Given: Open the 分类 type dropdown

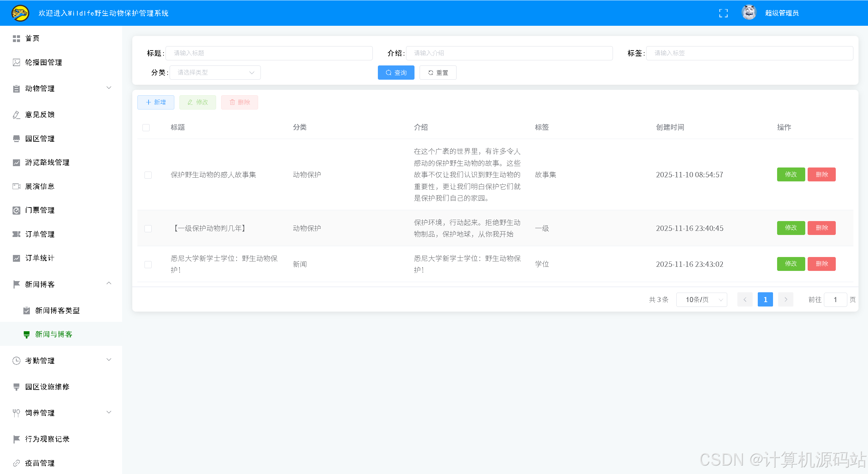Looking at the screenshot, I should pyautogui.click(x=215, y=73).
